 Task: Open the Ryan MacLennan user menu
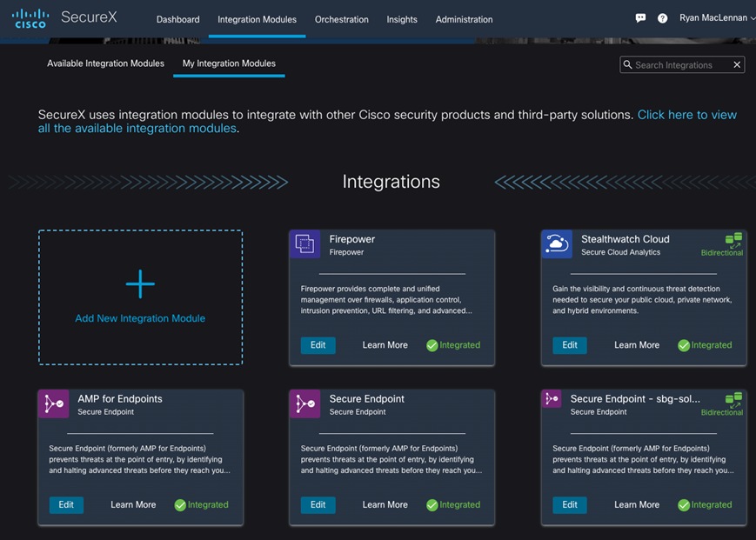click(x=717, y=17)
